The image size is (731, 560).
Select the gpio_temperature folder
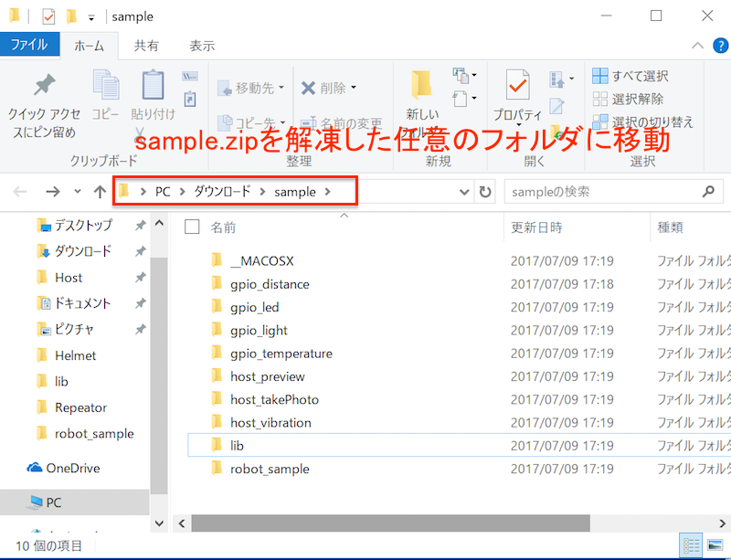click(x=281, y=354)
